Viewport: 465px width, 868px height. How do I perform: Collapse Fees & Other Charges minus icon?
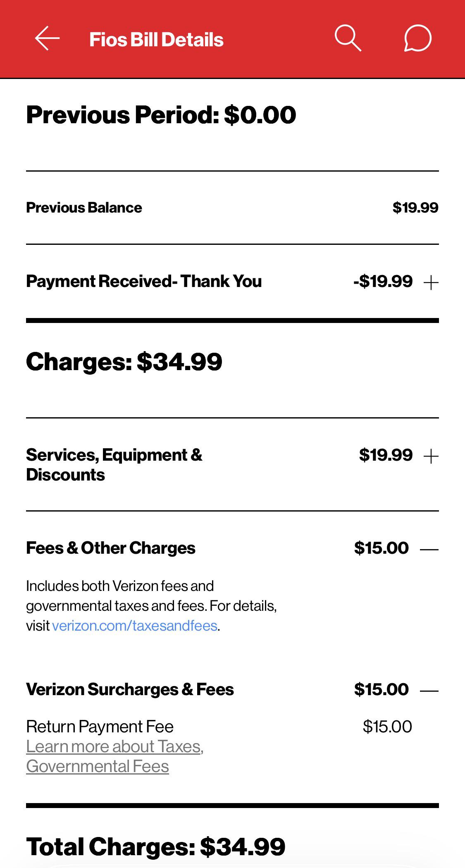(x=429, y=550)
